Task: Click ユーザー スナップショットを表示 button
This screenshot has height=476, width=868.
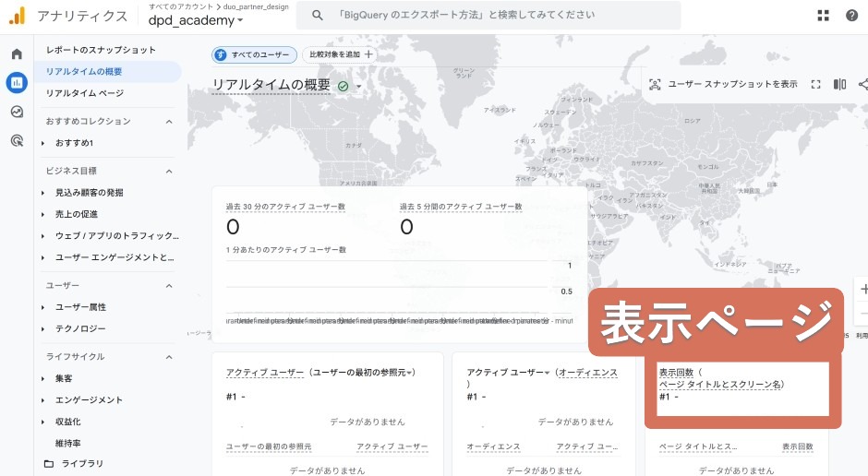Action: (723, 84)
